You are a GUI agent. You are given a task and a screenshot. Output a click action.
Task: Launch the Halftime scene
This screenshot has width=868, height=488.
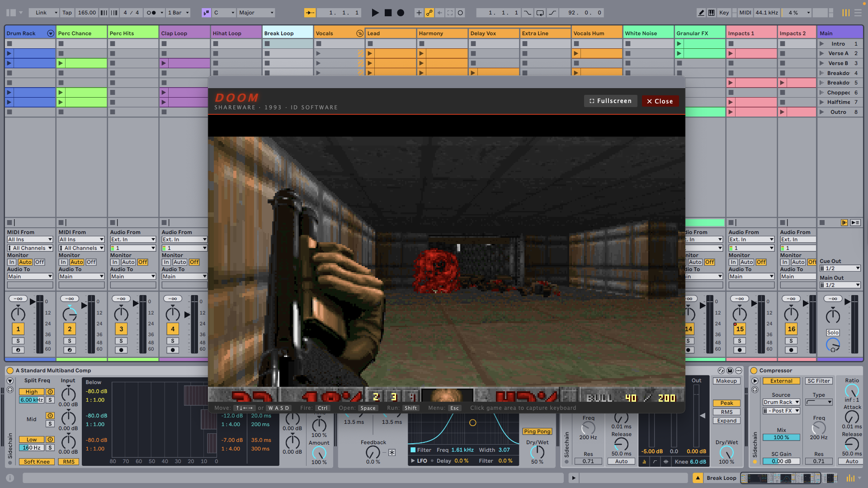(822, 102)
